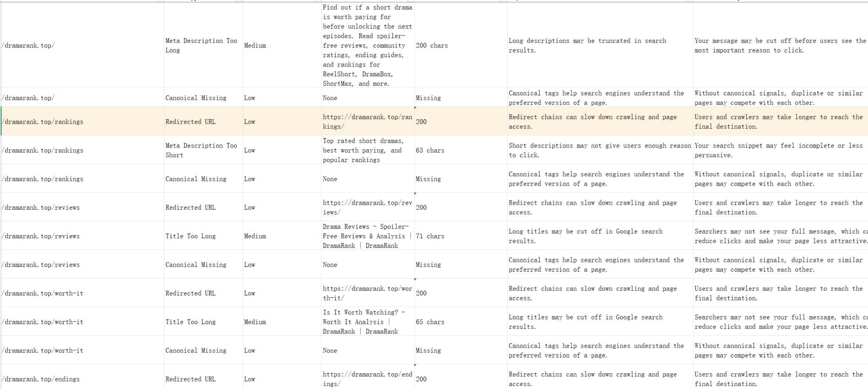The image size is (868, 389).
Task: Click 'Canonical Missing' in the reviews row
Action: click(196, 265)
